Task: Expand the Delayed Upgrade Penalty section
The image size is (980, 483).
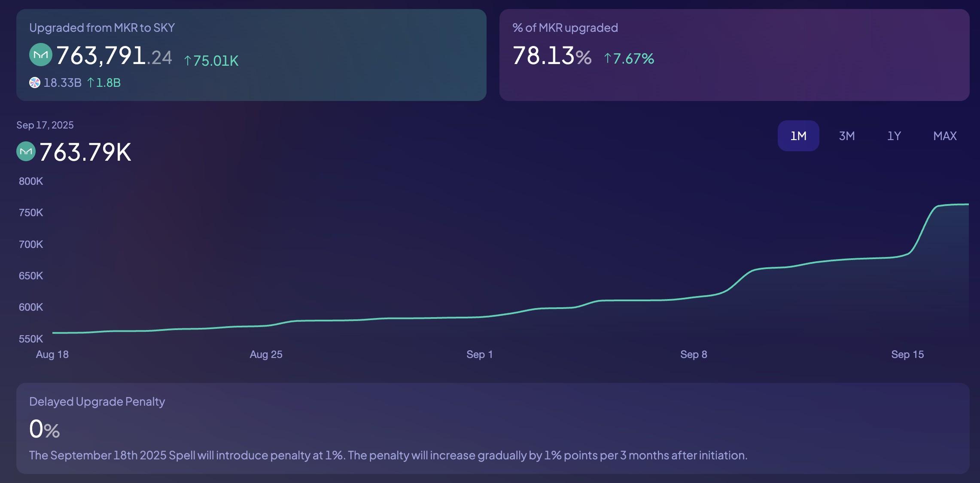Action: [490, 428]
